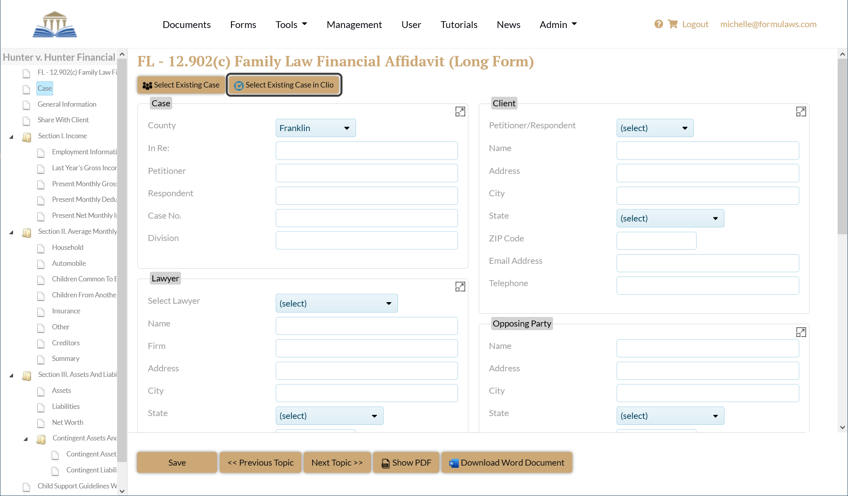Click the Opposing Party Name field

pyautogui.click(x=707, y=348)
